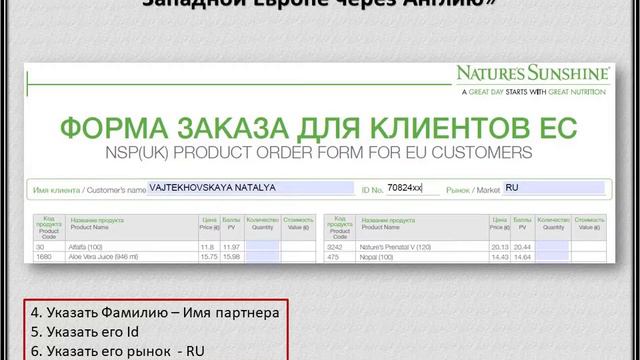
Task: Click product code '1680'
Action: point(44,257)
